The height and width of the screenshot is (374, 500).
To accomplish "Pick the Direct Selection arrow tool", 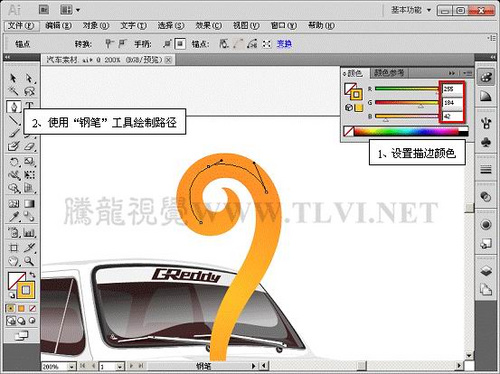I will click(x=29, y=78).
